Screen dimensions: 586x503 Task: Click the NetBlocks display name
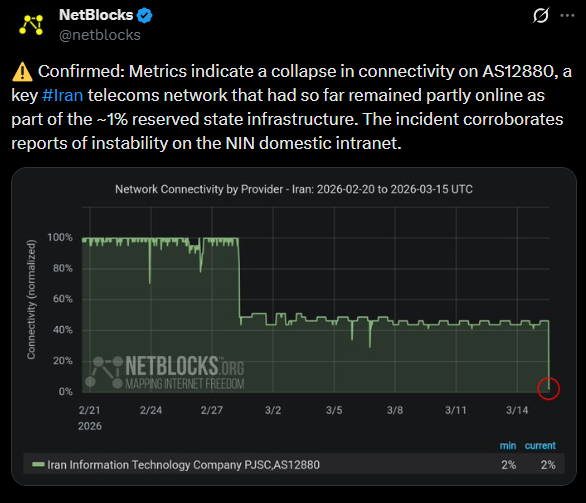96,15
